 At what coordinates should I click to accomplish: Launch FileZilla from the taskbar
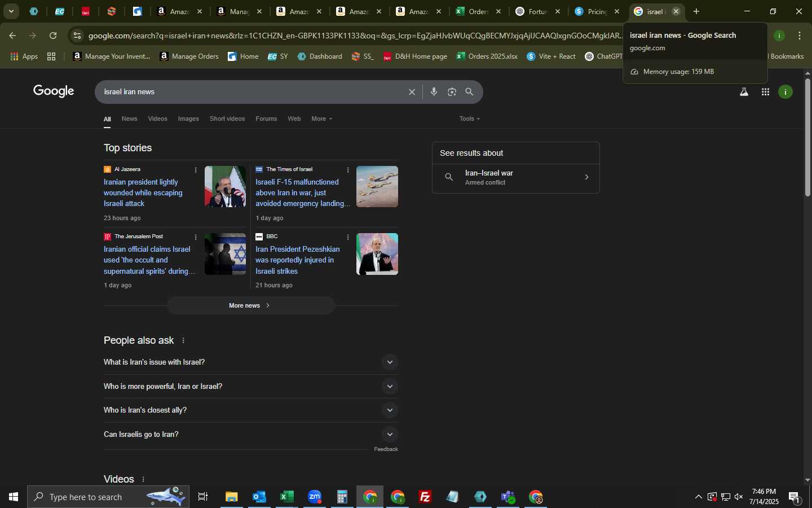point(425,497)
